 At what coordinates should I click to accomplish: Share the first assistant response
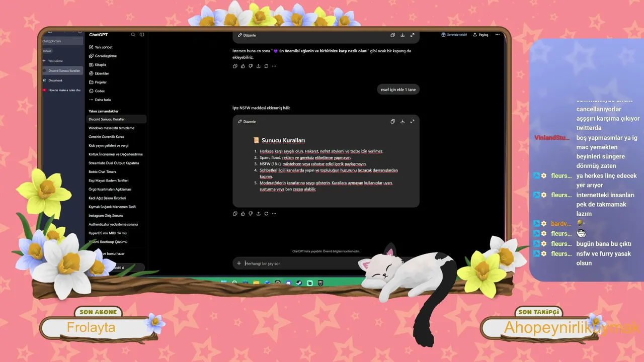(x=259, y=66)
